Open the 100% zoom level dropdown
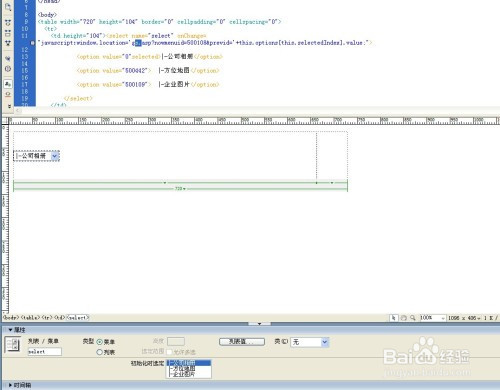 pyautogui.click(x=443, y=318)
